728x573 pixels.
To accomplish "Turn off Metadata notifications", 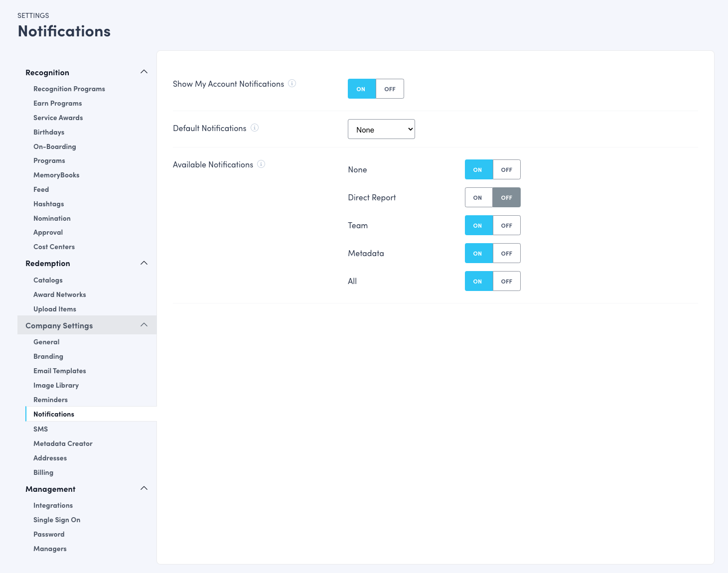I will pos(506,253).
